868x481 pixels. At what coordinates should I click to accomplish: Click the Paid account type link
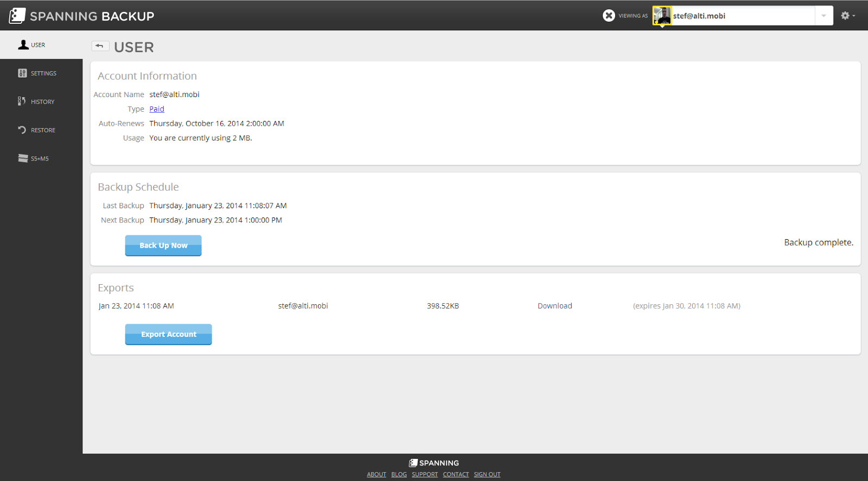[x=157, y=109]
